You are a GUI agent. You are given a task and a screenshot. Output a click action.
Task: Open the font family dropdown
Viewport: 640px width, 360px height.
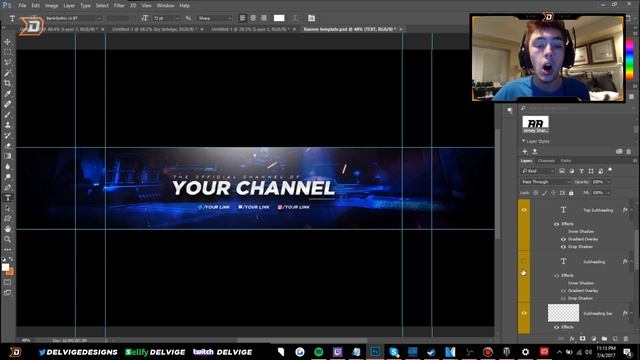pos(73,18)
